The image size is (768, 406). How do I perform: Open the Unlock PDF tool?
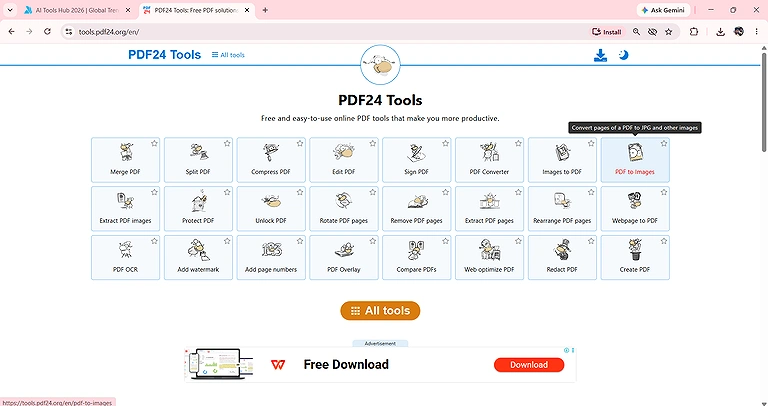[x=271, y=209]
